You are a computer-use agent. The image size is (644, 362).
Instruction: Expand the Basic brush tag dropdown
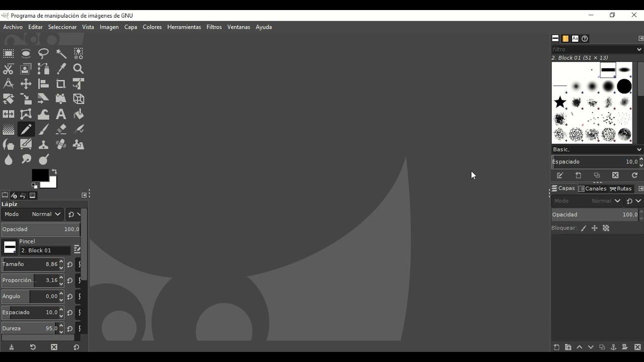tap(639, 149)
